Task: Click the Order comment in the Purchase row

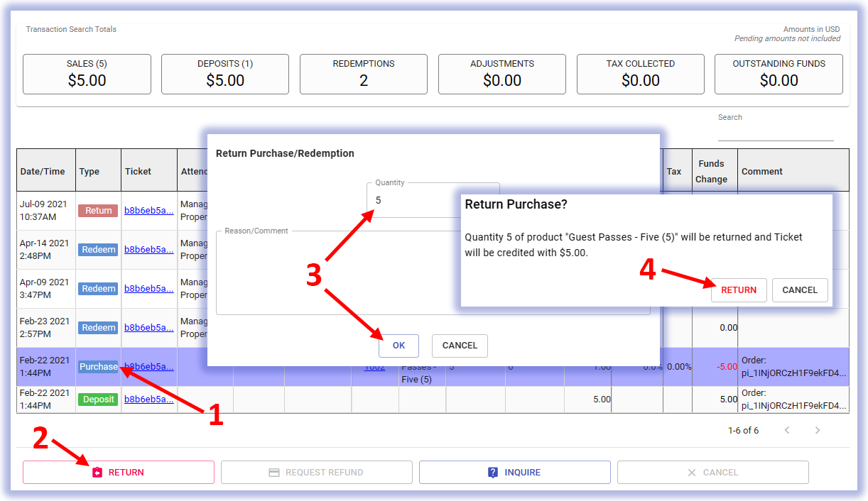Action: [794, 367]
